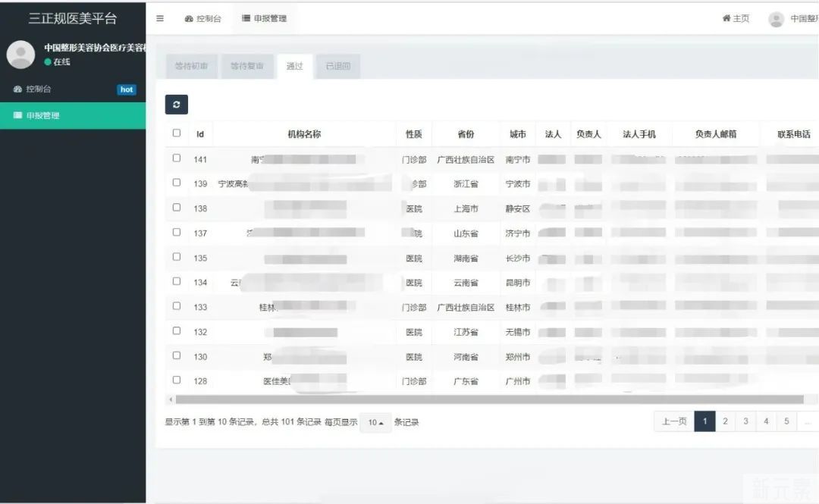This screenshot has height=504, width=819.
Task: Click the 上一页 previous page button
Action: (674, 421)
